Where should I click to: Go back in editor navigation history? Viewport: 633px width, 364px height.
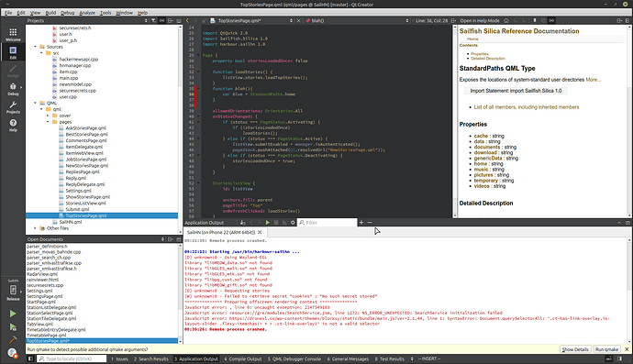point(187,20)
